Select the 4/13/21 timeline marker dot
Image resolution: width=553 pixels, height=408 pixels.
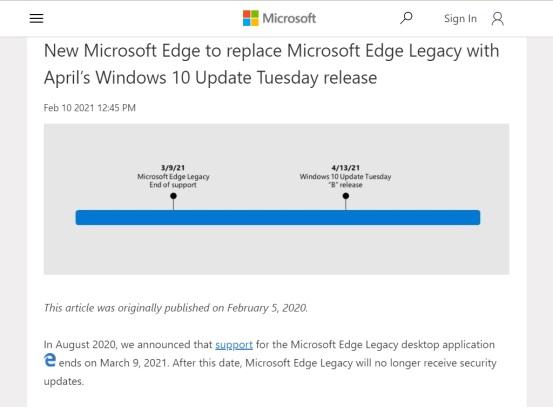346,196
